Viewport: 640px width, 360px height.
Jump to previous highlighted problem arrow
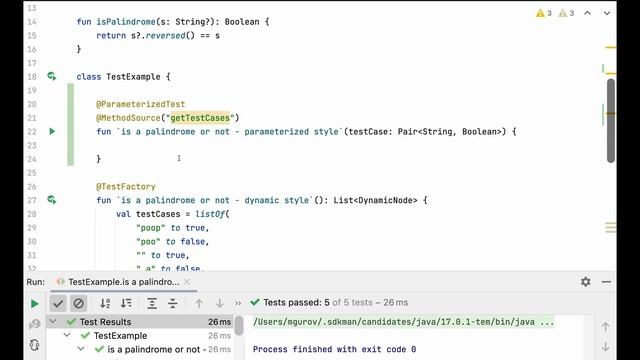pyautogui.click(x=587, y=13)
